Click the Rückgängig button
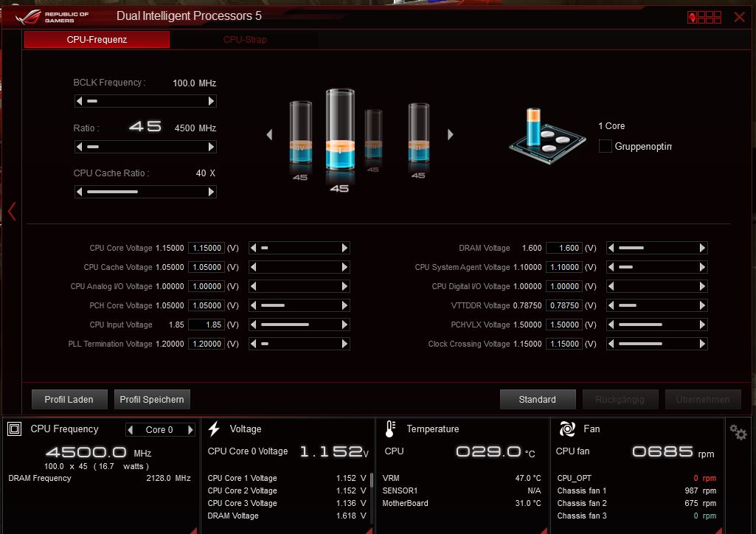The image size is (756, 534). pyautogui.click(x=620, y=400)
